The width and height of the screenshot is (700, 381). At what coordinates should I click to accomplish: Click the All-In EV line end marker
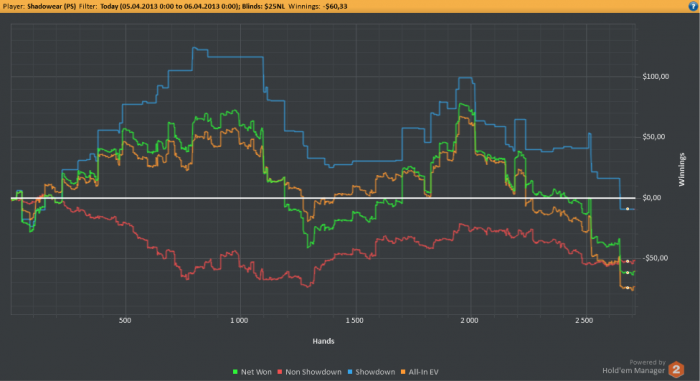(x=627, y=288)
